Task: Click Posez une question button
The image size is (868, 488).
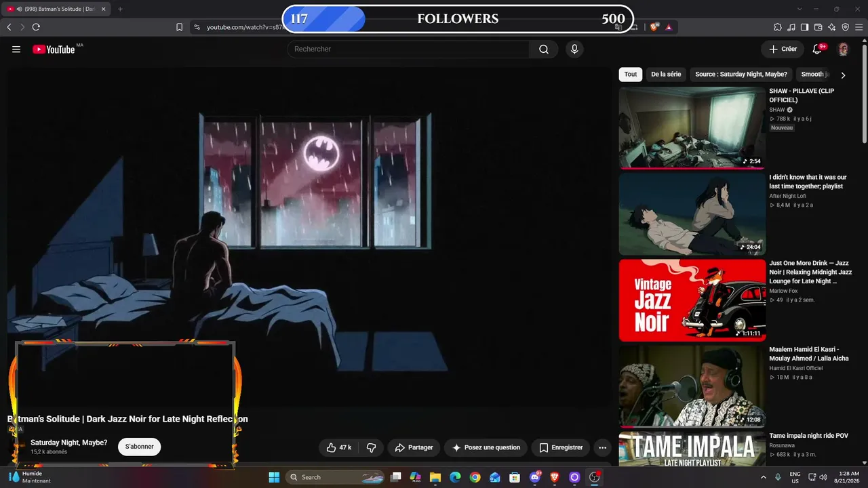Action: point(486,447)
